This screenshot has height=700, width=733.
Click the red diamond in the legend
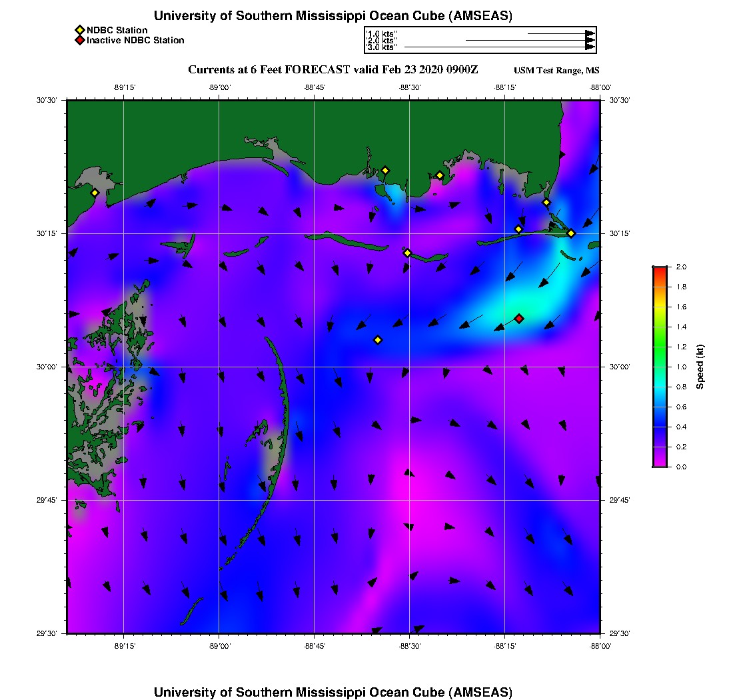(79, 41)
